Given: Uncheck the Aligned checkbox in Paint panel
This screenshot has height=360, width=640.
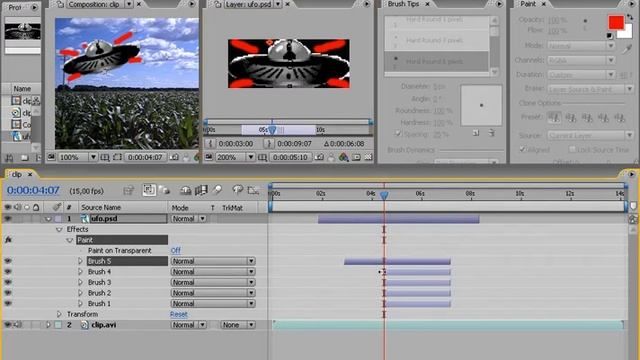Looking at the screenshot, I should [x=522, y=149].
